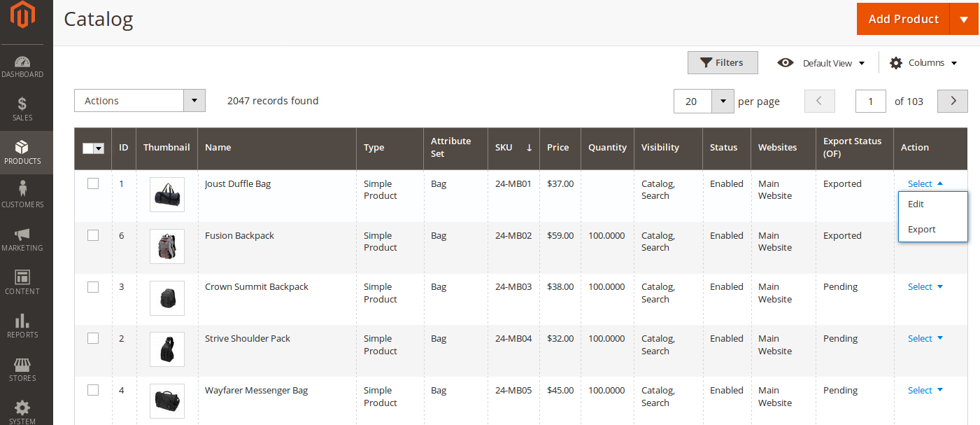This screenshot has width=980, height=425.
Task: Open the Dashboard from the sidebar
Action: click(x=23, y=67)
